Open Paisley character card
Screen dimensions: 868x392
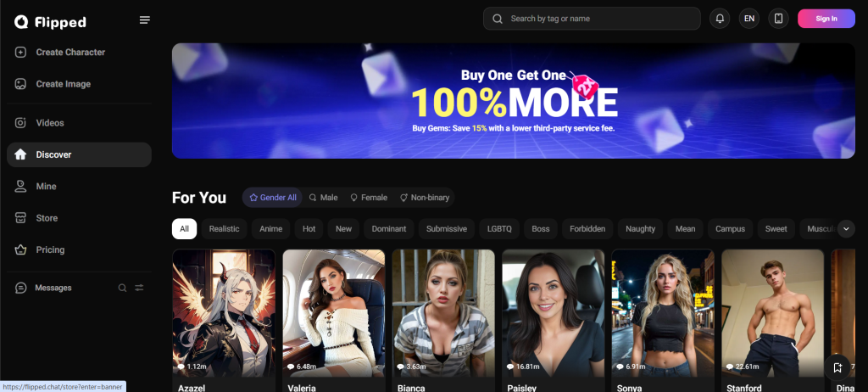(x=553, y=321)
